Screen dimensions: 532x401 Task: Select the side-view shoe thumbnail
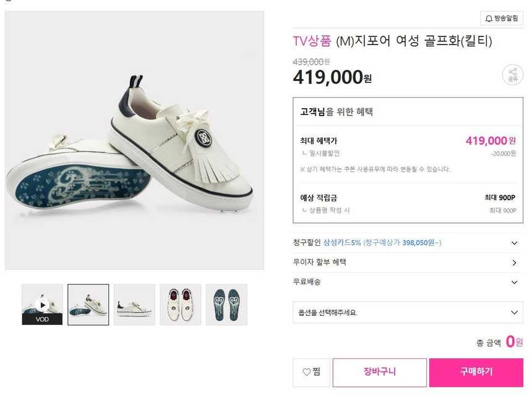click(x=134, y=305)
